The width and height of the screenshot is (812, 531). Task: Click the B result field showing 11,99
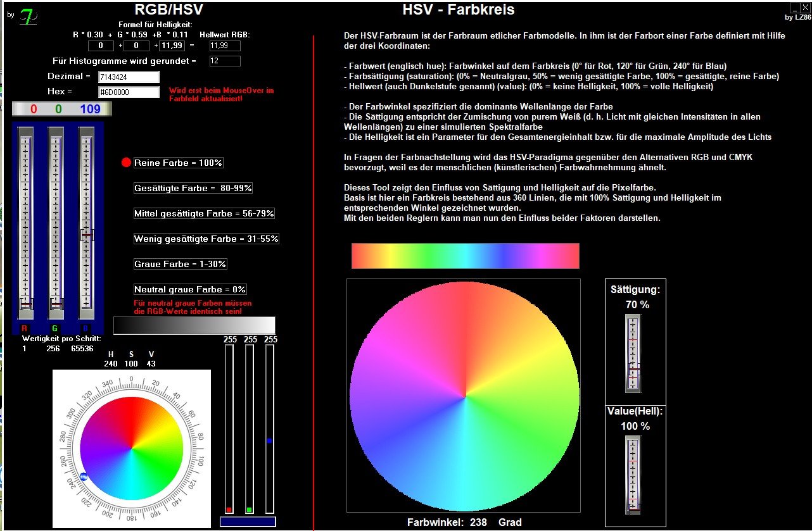coord(172,46)
